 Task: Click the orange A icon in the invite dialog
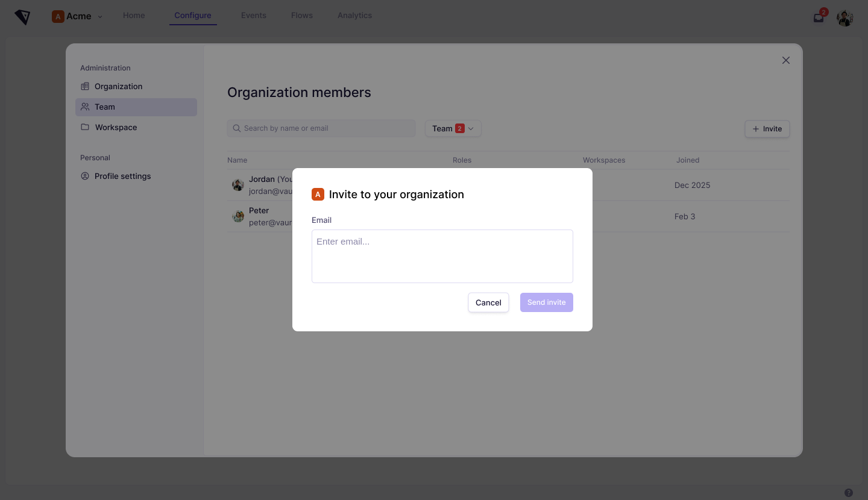(x=318, y=195)
